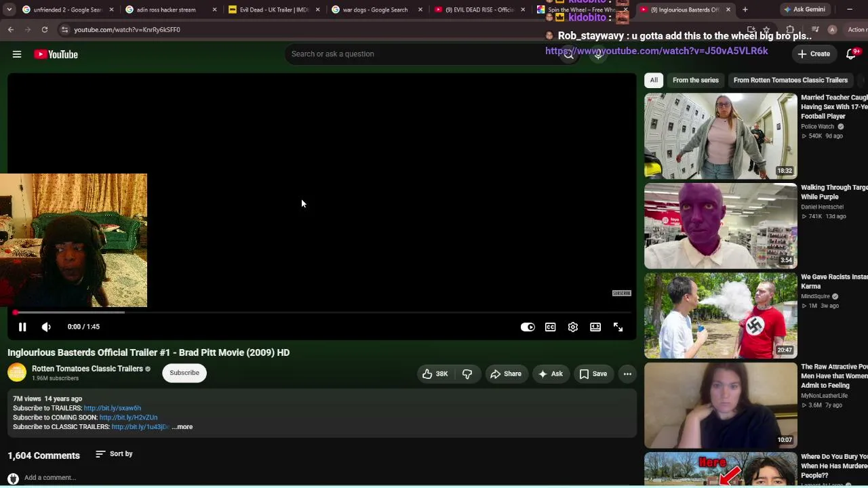Open the tab search dropdown arrow
The image size is (868, 488).
9,9
